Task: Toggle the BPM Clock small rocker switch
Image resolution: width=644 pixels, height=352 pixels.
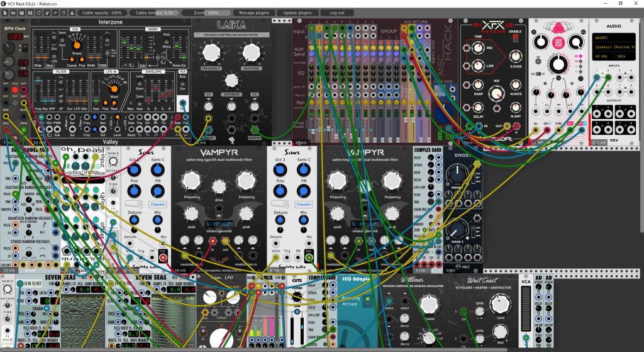Action: (25, 48)
